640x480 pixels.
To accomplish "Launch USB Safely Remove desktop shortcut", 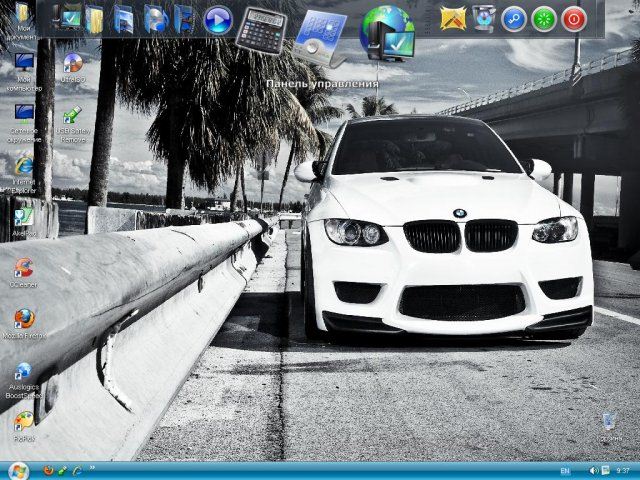I will point(73,124).
